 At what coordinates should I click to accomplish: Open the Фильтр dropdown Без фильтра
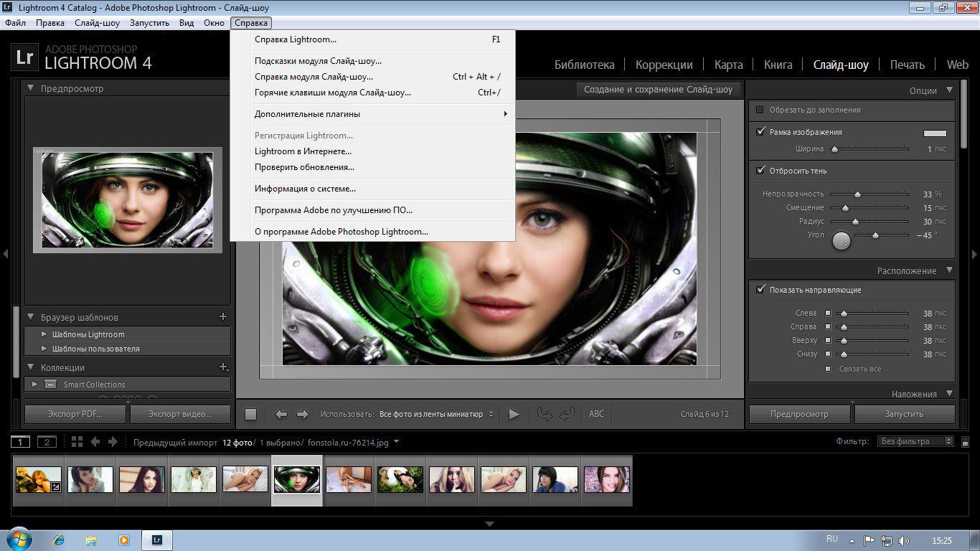tap(916, 442)
